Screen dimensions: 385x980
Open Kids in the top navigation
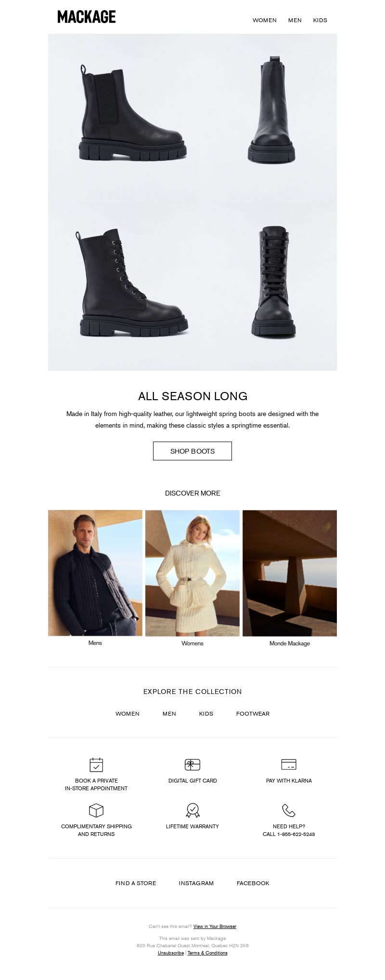(x=320, y=20)
